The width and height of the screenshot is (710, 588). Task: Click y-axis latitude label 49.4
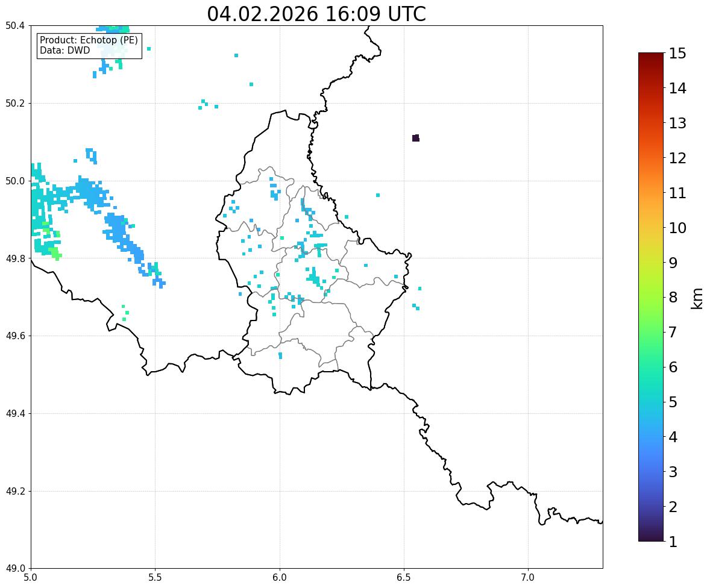click(x=14, y=414)
